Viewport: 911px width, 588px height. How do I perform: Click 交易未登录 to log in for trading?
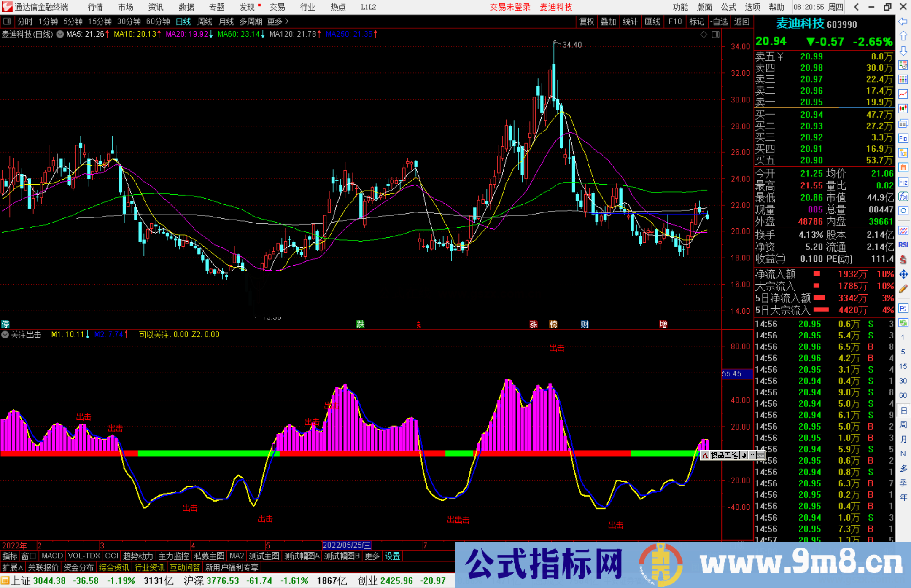tap(510, 7)
